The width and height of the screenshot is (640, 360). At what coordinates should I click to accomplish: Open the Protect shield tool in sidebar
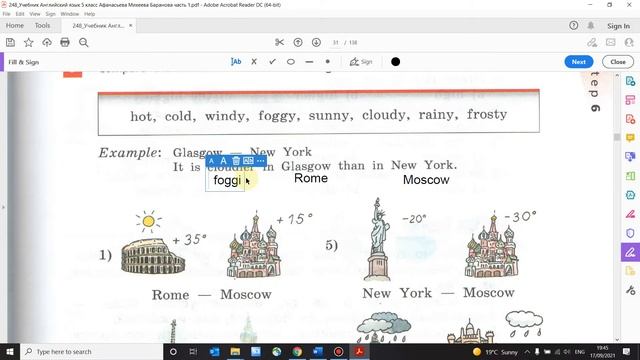(630, 233)
